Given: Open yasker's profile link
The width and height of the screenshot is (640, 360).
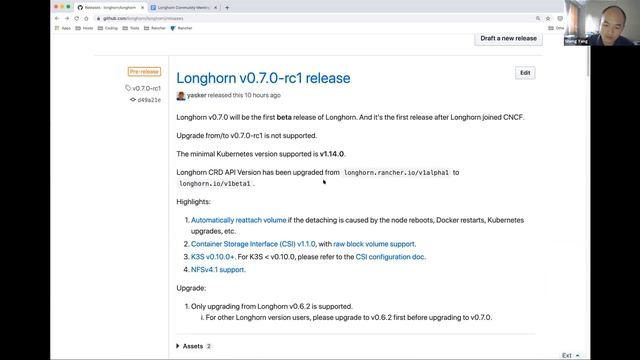Looking at the screenshot, I should click(x=197, y=95).
